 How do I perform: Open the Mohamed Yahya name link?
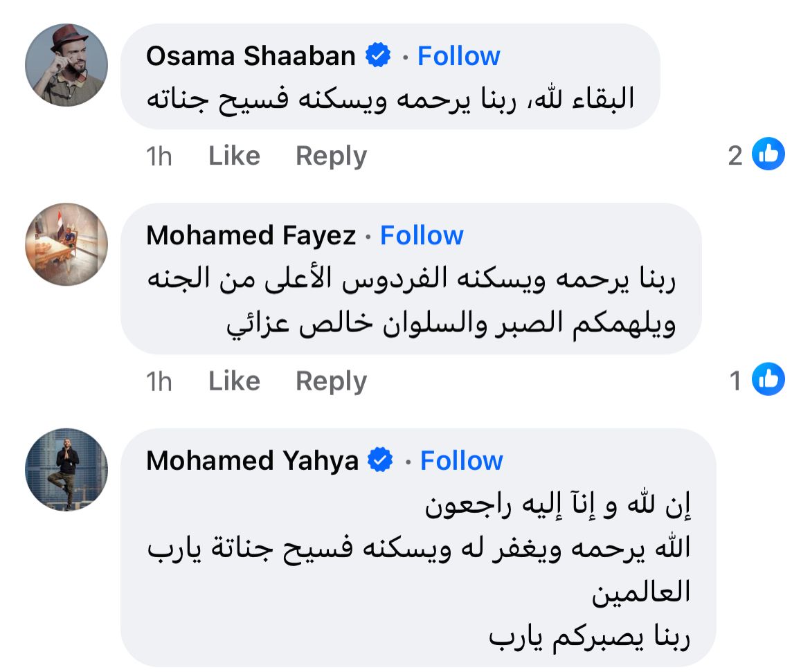tap(252, 460)
